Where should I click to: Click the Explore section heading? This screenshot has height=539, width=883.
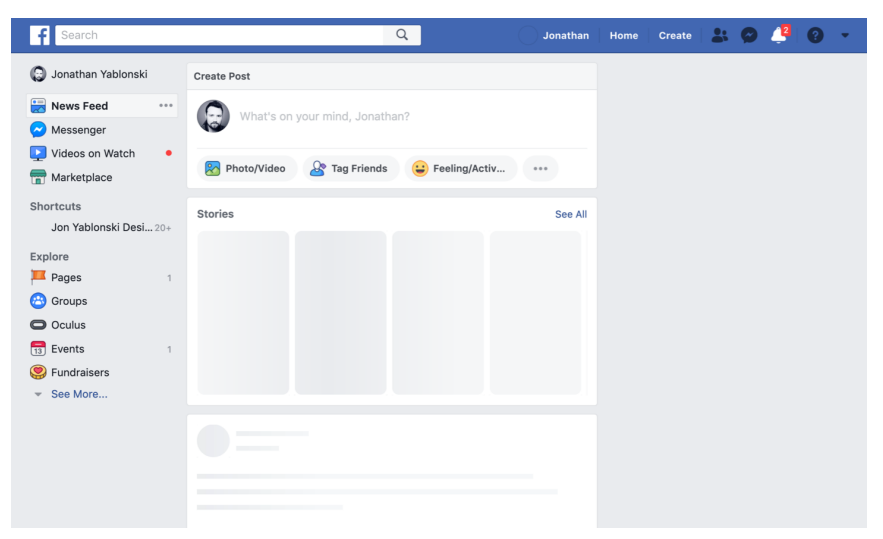pos(49,257)
